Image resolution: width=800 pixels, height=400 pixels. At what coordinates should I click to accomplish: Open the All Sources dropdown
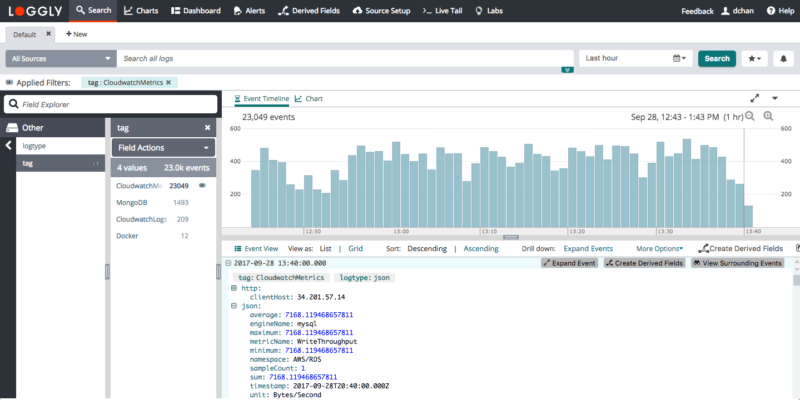[60, 59]
